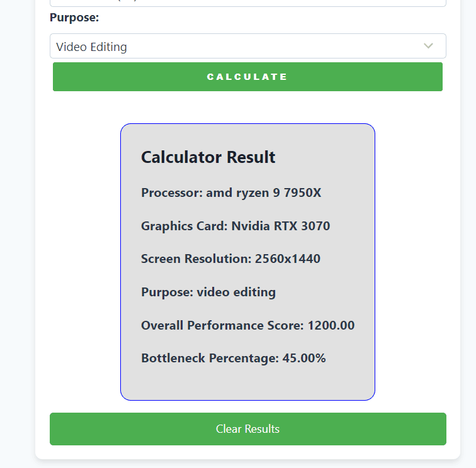Click the 'Overall Performance Score:' label
This screenshot has width=476, height=468.
222,326
